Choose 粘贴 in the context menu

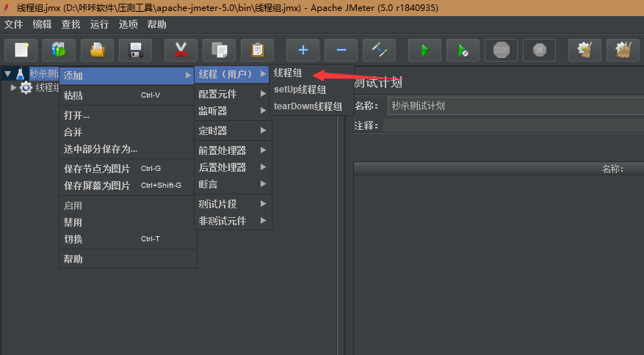pyautogui.click(x=127, y=95)
